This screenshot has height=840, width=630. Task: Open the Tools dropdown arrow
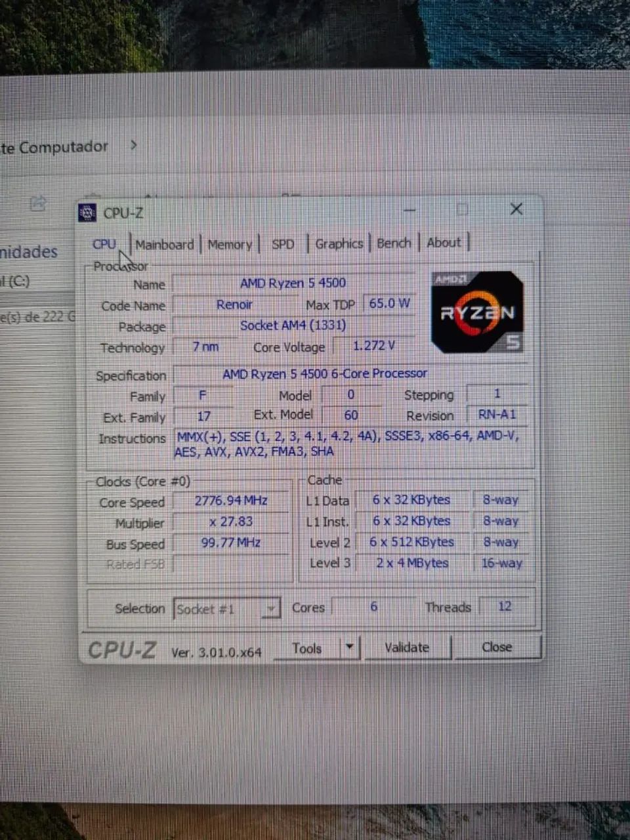pos(350,648)
